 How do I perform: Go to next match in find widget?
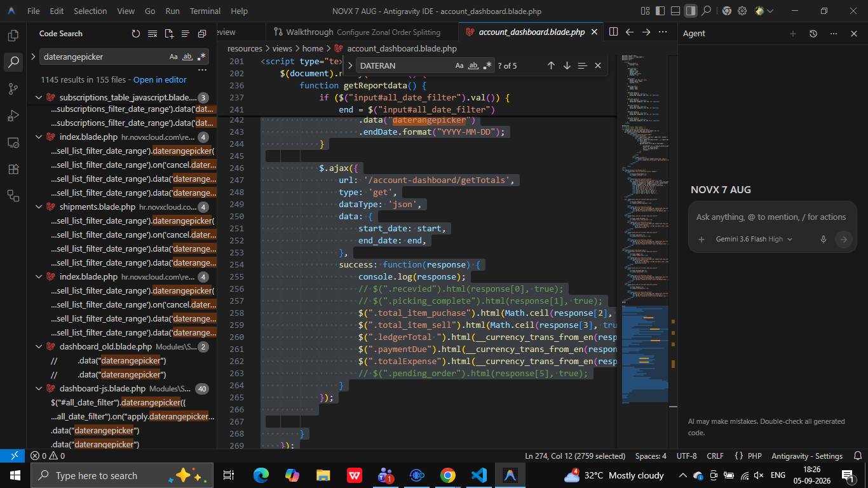[567, 65]
